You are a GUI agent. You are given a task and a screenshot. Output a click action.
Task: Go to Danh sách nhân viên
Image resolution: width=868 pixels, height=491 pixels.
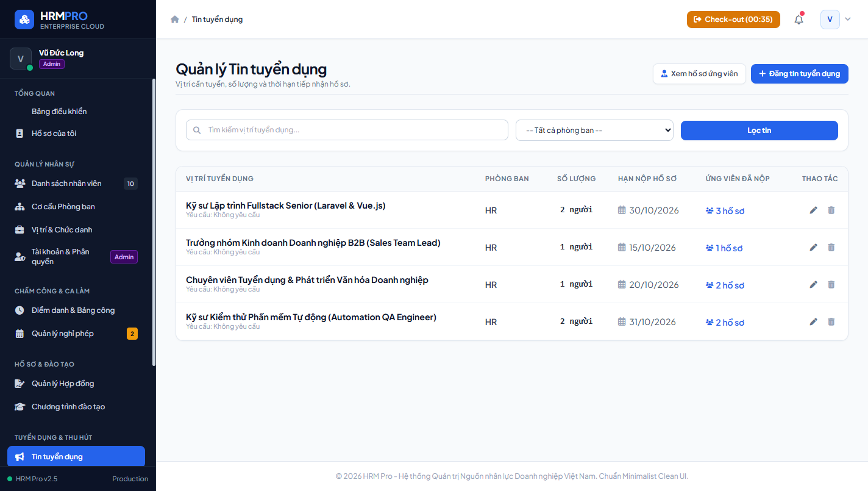tap(76, 184)
